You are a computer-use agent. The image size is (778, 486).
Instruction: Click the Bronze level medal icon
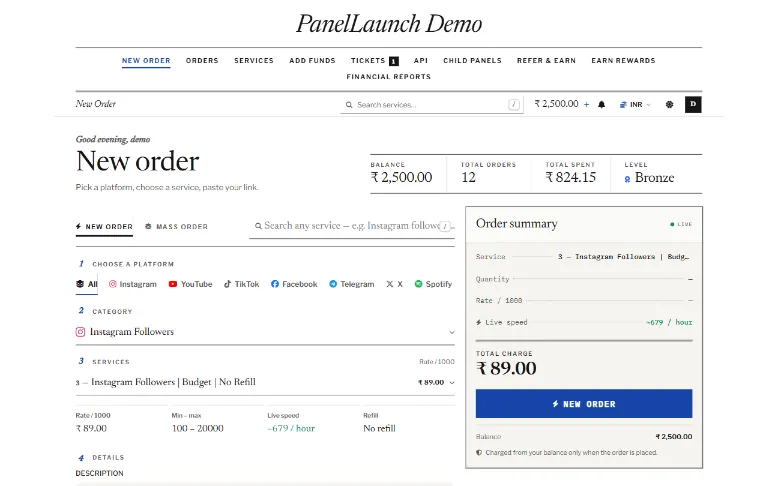[627, 179]
